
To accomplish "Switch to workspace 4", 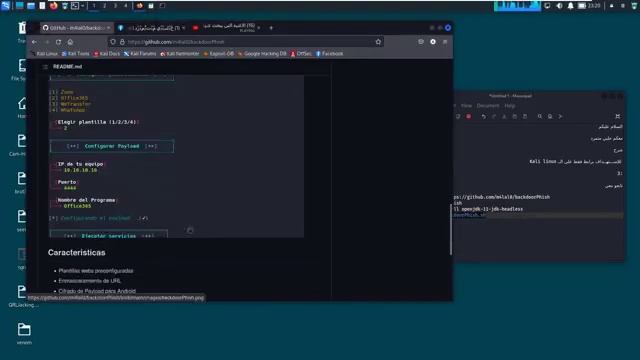I will point(125,6).
